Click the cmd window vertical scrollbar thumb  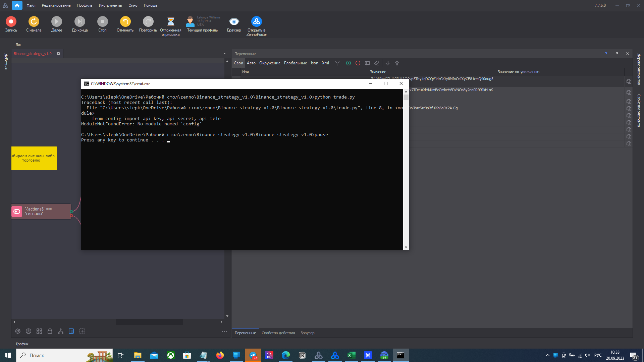tap(406, 97)
